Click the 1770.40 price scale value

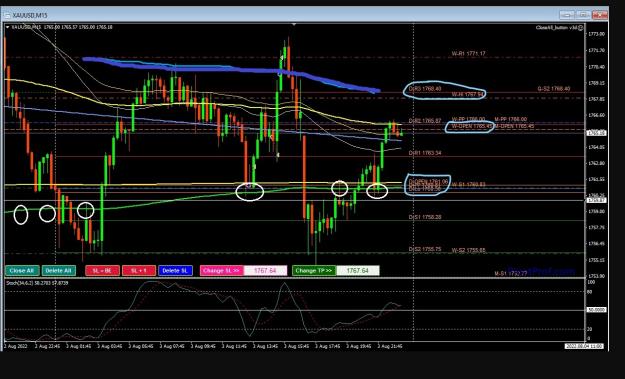[x=596, y=67]
